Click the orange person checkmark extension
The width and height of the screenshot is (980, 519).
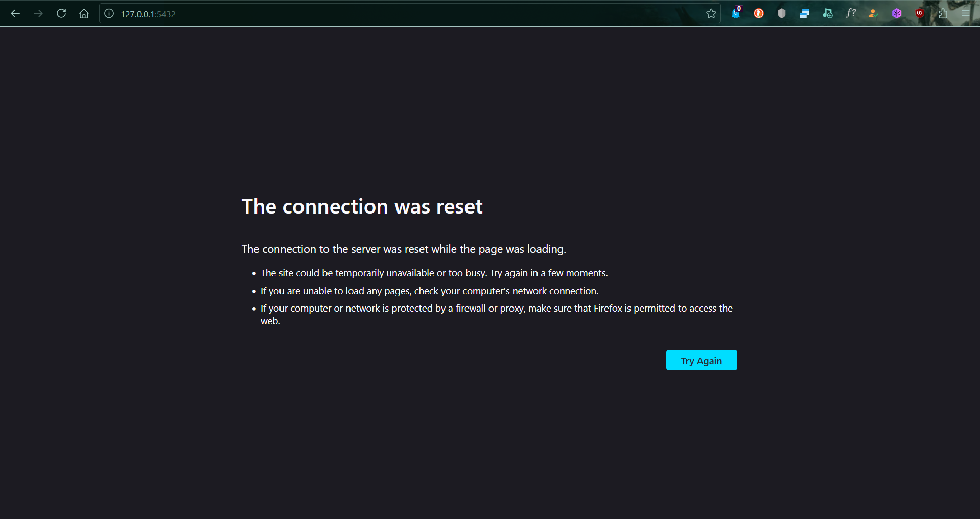click(873, 14)
